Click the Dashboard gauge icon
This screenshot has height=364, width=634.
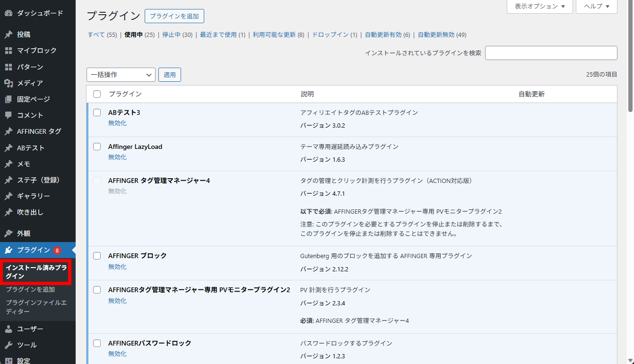[x=9, y=13]
